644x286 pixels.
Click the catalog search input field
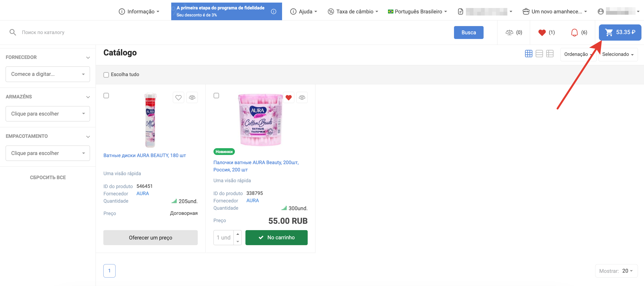[225, 32]
